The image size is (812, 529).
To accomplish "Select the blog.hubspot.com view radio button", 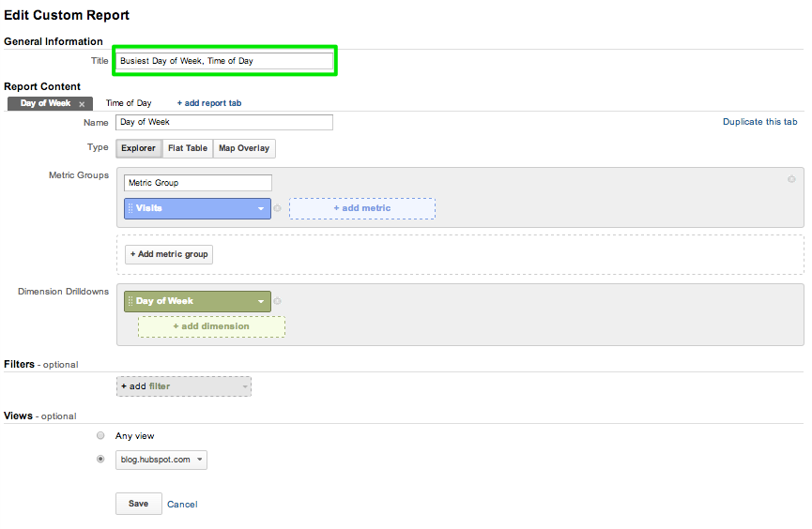I will click(x=100, y=459).
